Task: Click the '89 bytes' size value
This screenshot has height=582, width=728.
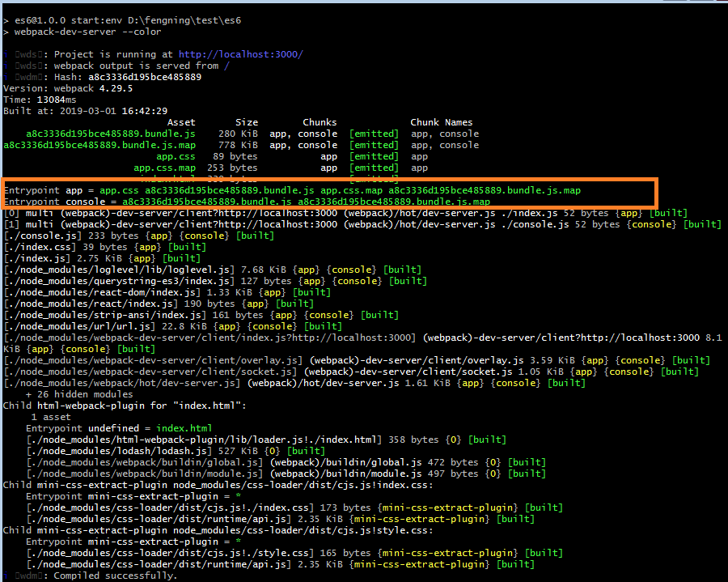Action: click(235, 156)
